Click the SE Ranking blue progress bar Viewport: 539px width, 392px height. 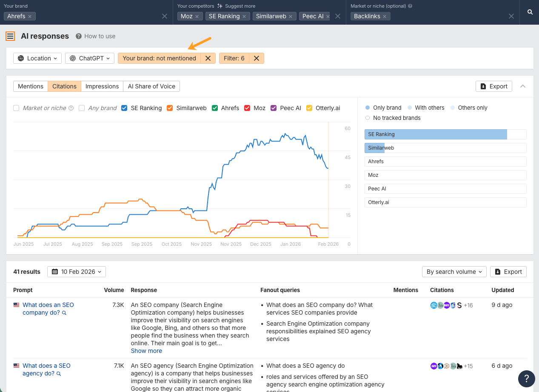pyautogui.click(x=435, y=134)
